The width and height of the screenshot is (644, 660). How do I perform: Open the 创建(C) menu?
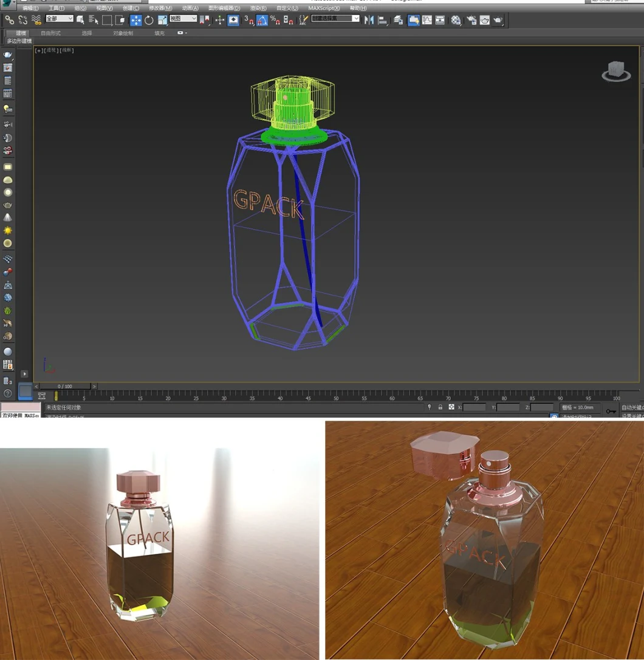131,8
